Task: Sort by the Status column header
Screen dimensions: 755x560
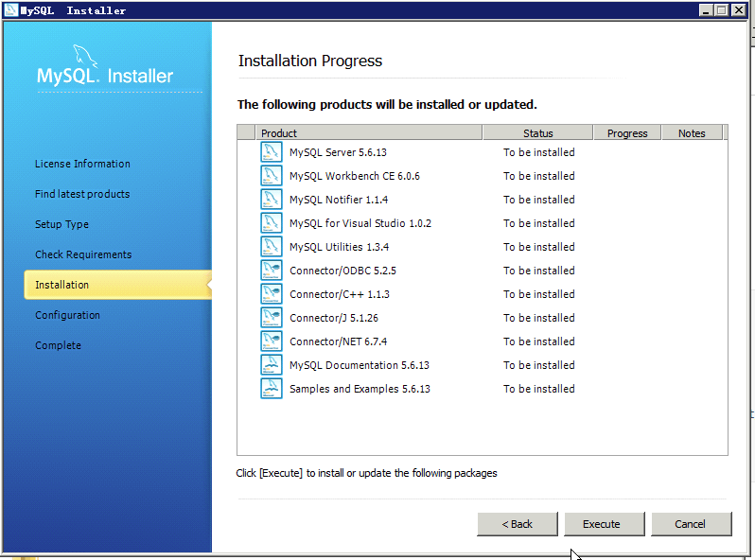Action: pyautogui.click(x=537, y=132)
